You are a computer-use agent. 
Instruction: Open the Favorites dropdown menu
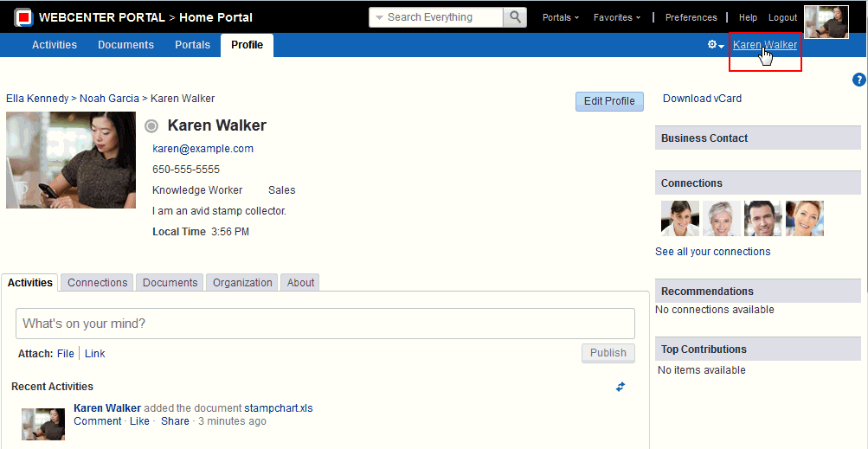coord(617,17)
